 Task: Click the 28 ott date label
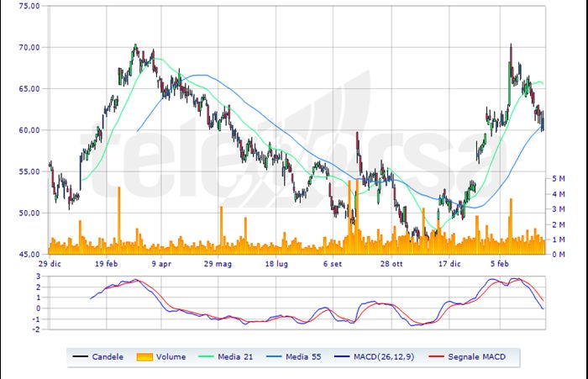(391, 263)
